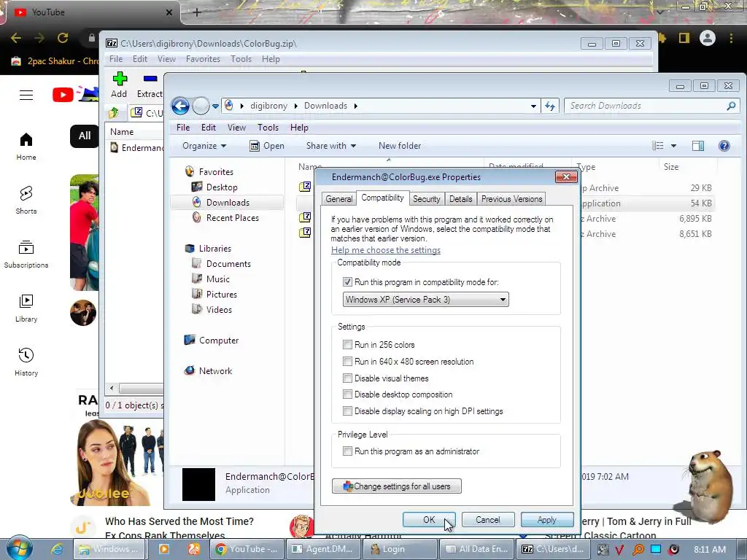Open Explorer's View menu
The width and height of the screenshot is (747, 560).
pyautogui.click(x=236, y=127)
